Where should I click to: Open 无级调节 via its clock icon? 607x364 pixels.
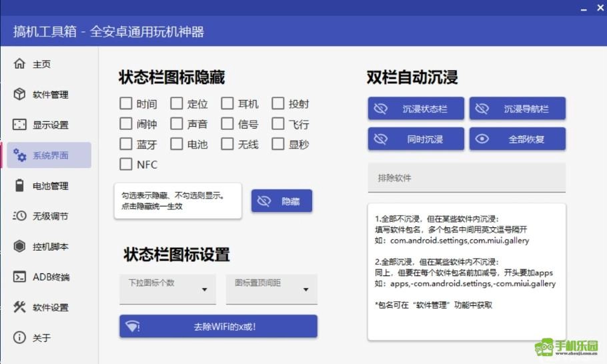click(19, 216)
